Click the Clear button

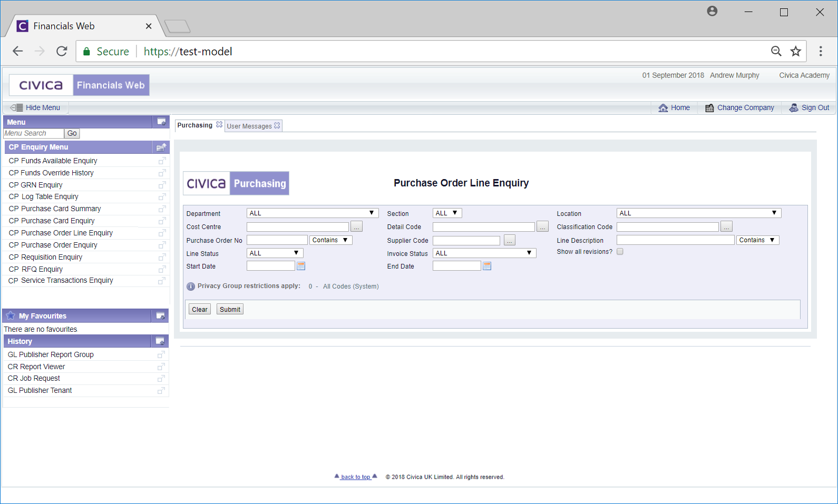pos(200,309)
